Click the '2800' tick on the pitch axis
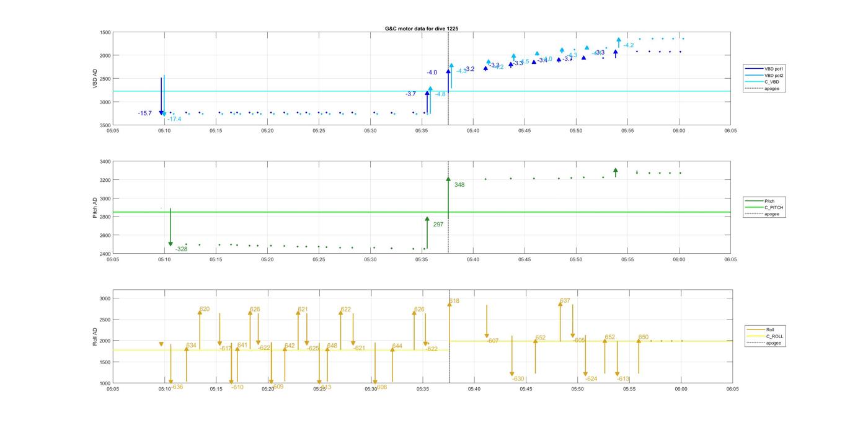Screen dimensions: 868x430 pos(105,217)
